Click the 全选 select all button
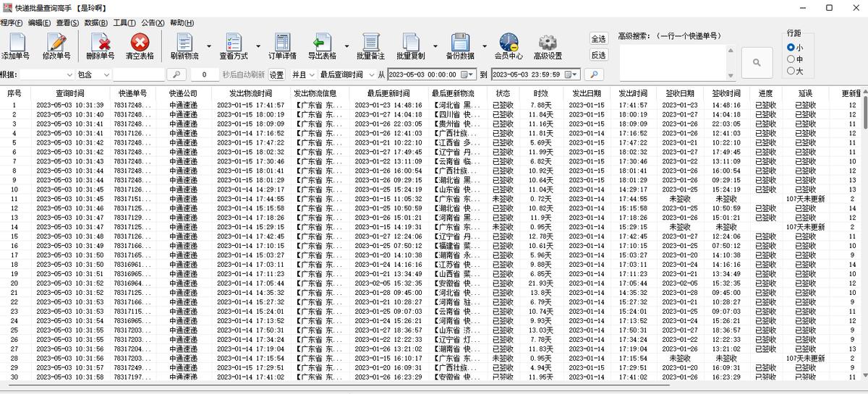 (598, 39)
